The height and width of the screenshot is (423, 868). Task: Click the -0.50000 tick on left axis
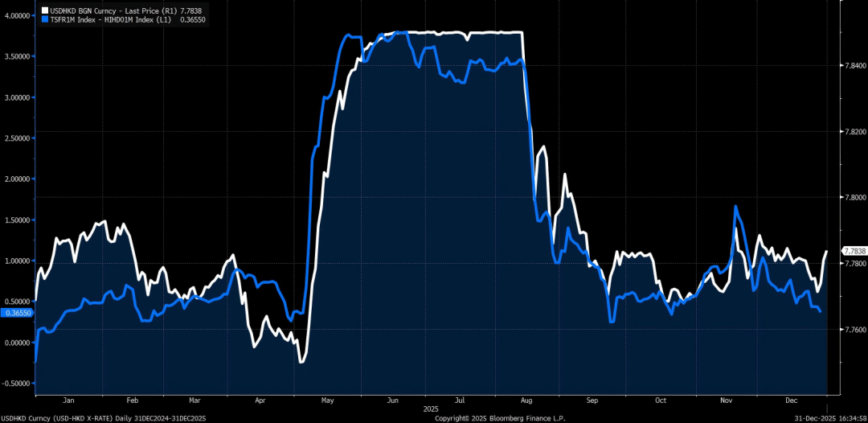16,384
